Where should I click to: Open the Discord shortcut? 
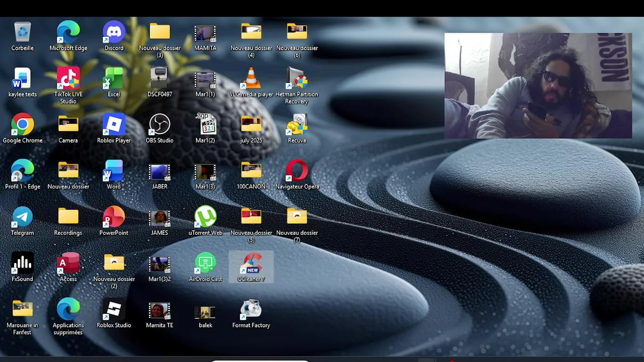coord(114,32)
